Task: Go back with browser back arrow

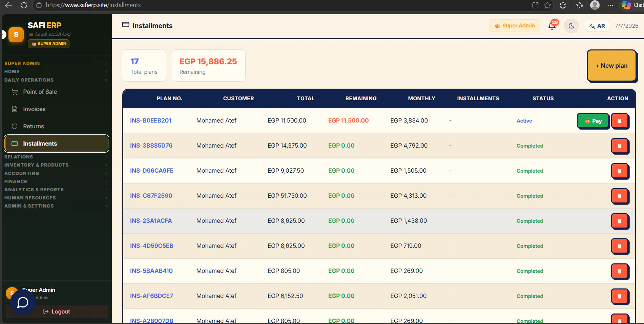Action: (9, 5)
